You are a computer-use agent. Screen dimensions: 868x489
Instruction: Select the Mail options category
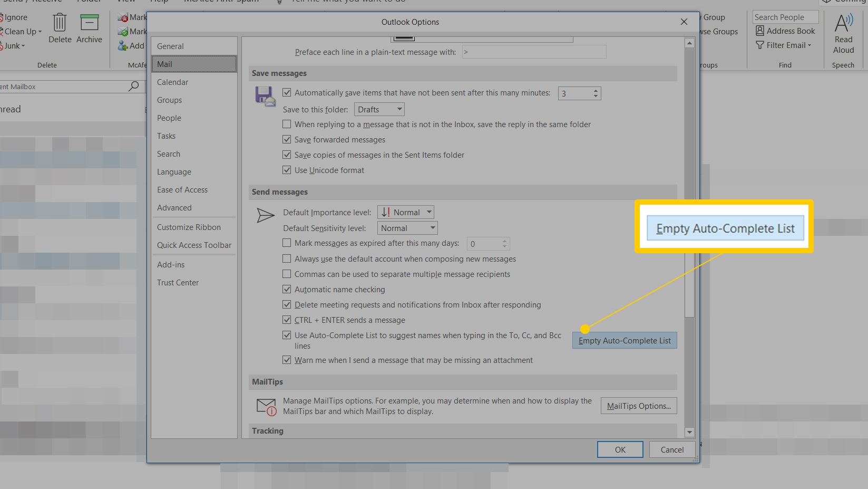[194, 64]
